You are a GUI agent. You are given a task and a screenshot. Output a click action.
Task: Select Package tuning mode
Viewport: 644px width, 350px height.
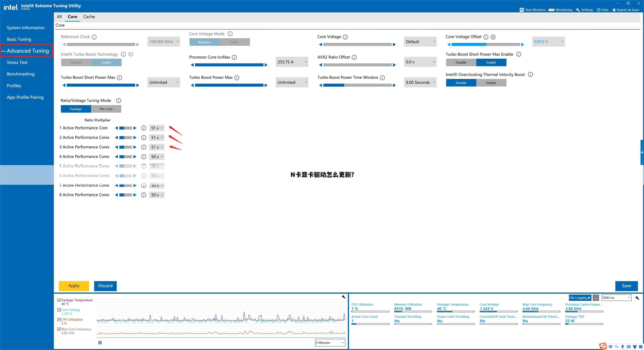pos(76,109)
